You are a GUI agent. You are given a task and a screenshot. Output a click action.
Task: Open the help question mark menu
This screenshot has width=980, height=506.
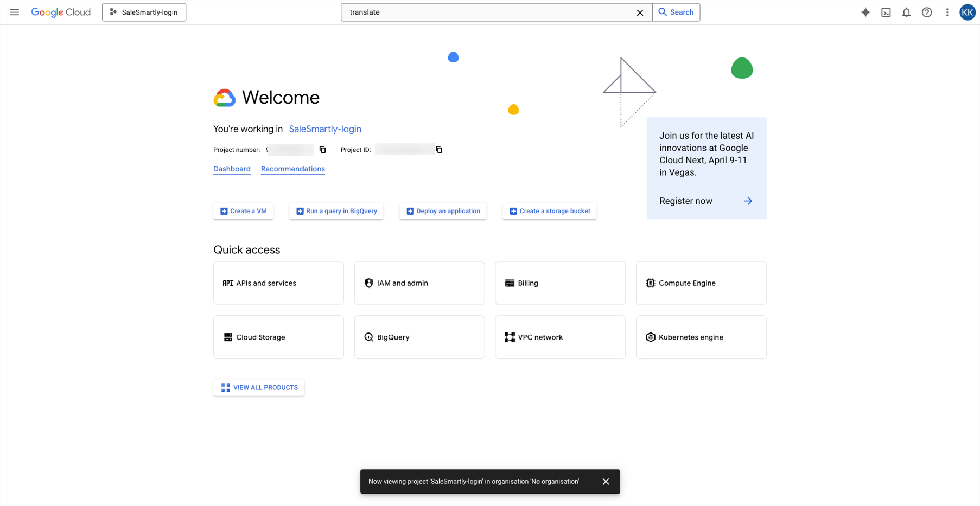coord(927,12)
